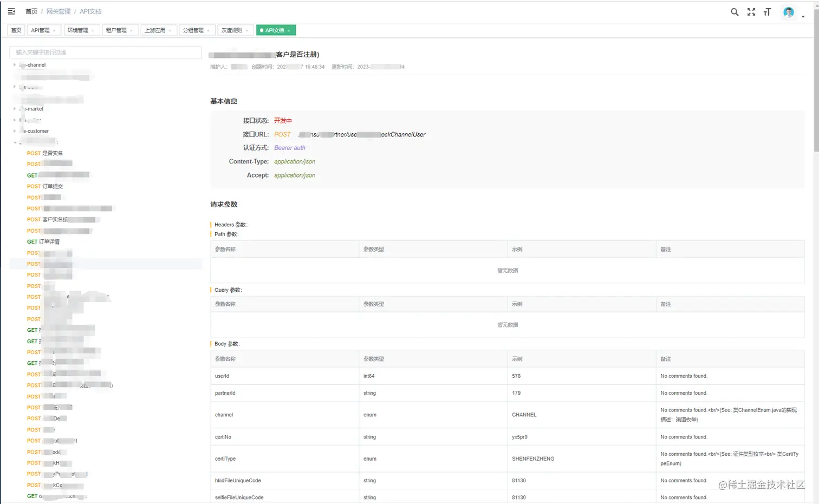
Task: Open global search with the magnifier icon
Action: tap(734, 11)
